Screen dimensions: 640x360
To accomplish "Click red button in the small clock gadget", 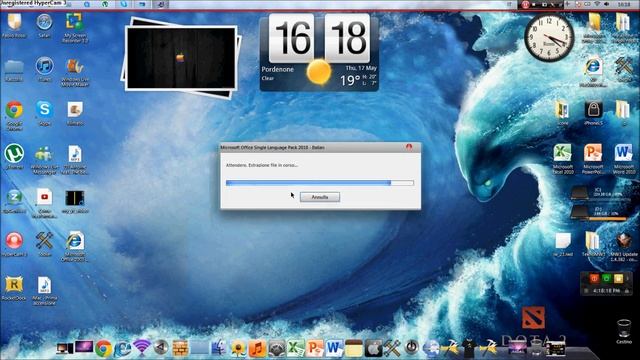I will [594, 278].
